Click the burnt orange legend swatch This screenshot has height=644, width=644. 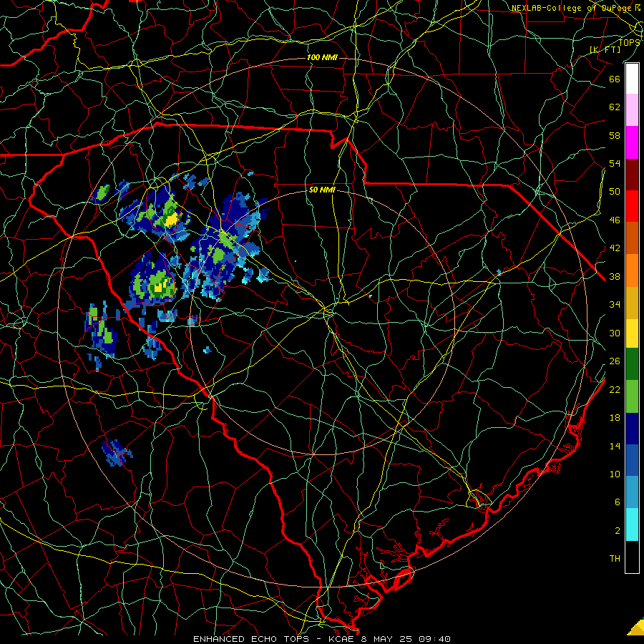tap(632, 238)
